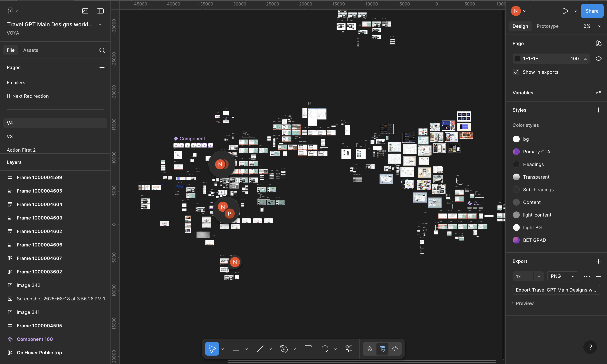Select the Component 160 layer

point(35,339)
